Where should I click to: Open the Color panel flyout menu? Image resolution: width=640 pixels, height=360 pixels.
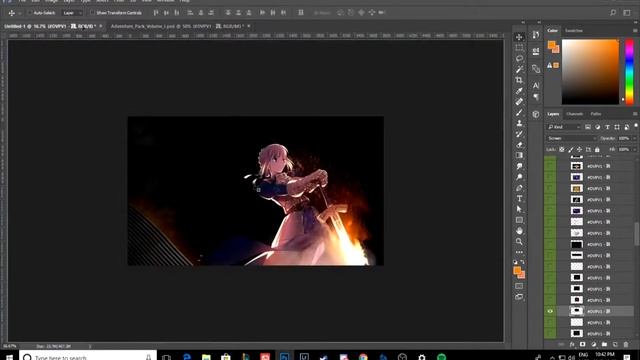click(635, 31)
